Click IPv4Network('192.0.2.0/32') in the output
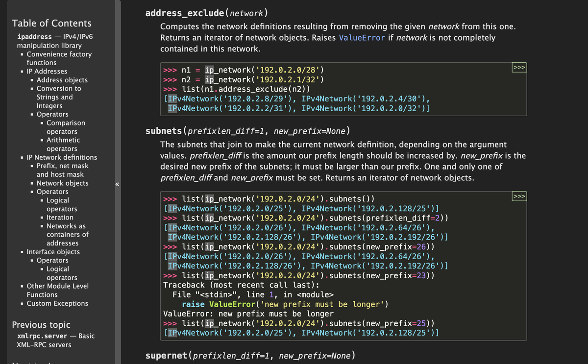 [364, 108]
